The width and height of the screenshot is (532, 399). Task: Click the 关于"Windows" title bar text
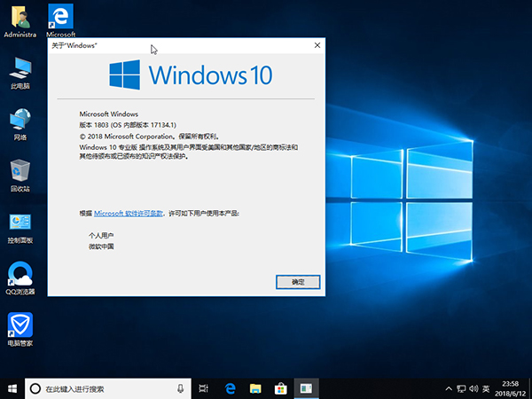tap(74, 45)
